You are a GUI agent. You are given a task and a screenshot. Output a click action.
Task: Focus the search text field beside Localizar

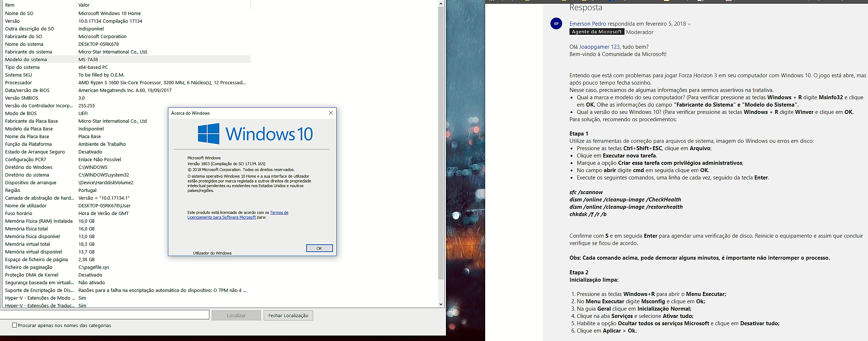105,315
